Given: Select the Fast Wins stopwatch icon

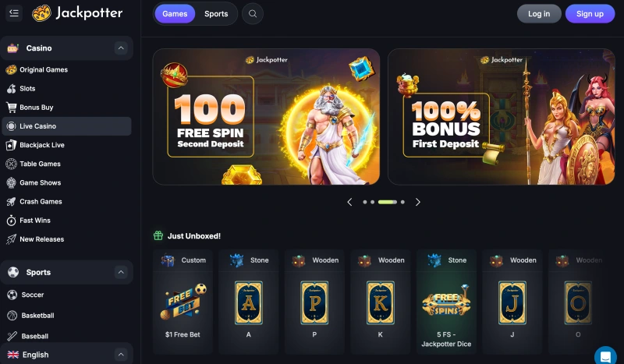Looking at the screenshot, I should (x=11, y=221).
